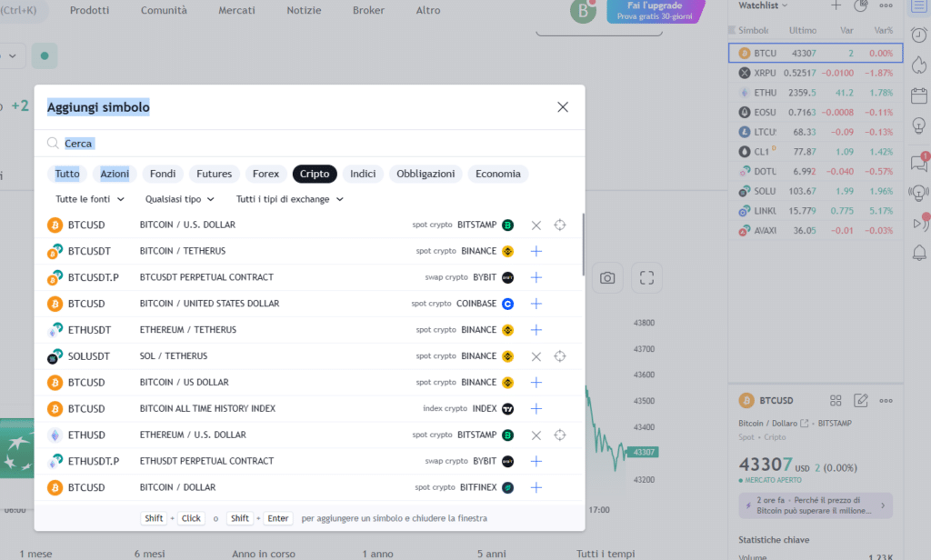Open chat icon in right sidebar
This screenshot has height=560, width=931.
(919, 162)
